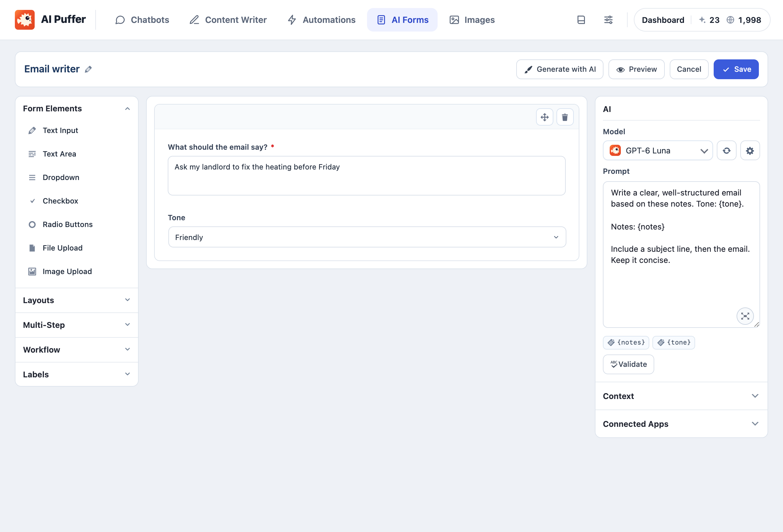Save the Email writer form
Viewport: 783px width, 532px height.
(736, 69)
